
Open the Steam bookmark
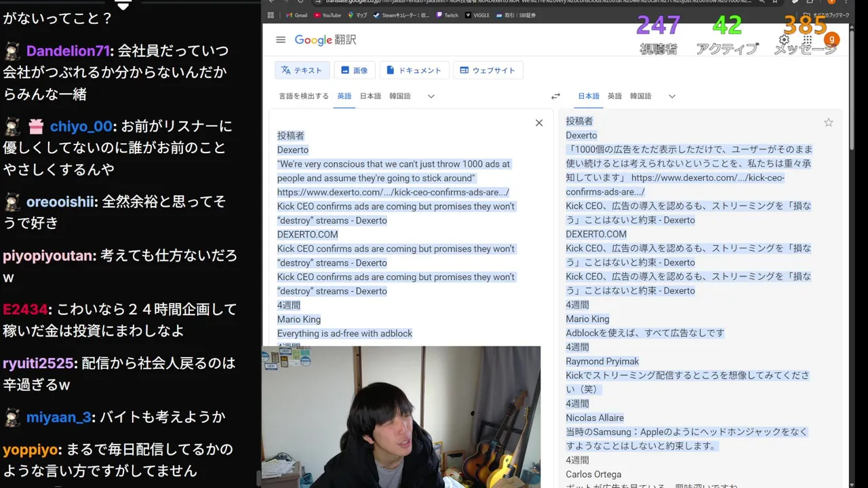point(401,15)
